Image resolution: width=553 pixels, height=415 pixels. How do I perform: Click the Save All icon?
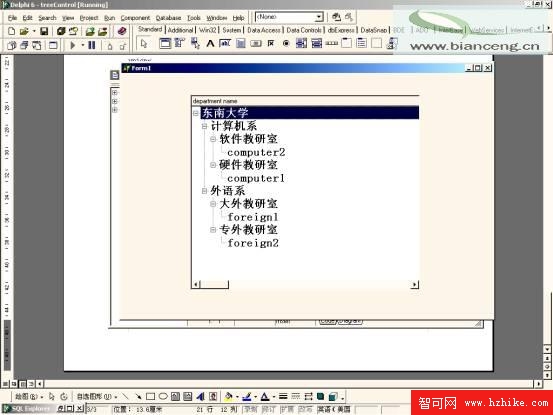(x=61, y=31)
